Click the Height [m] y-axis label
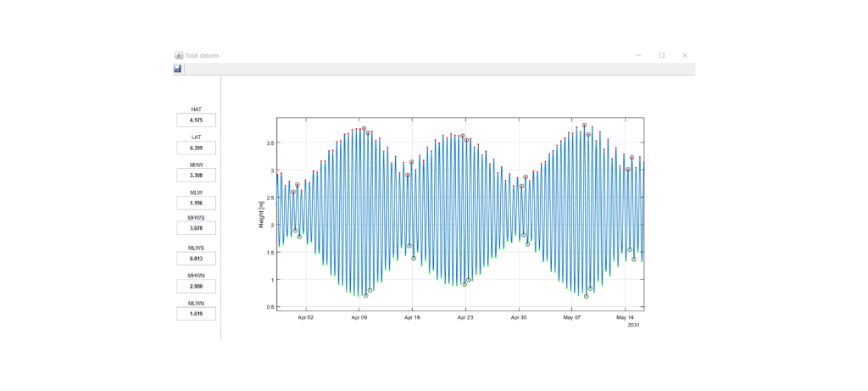868x391 pixels. [261, 215]
